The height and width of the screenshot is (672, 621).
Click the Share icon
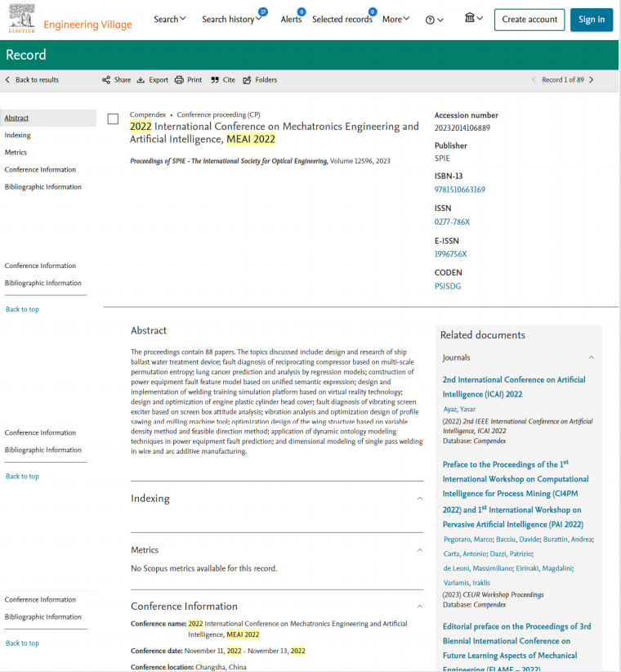coord(105,80)
